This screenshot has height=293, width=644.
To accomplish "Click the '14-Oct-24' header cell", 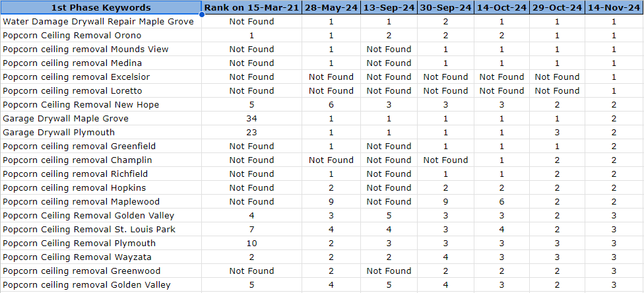I will coord(501,7).
